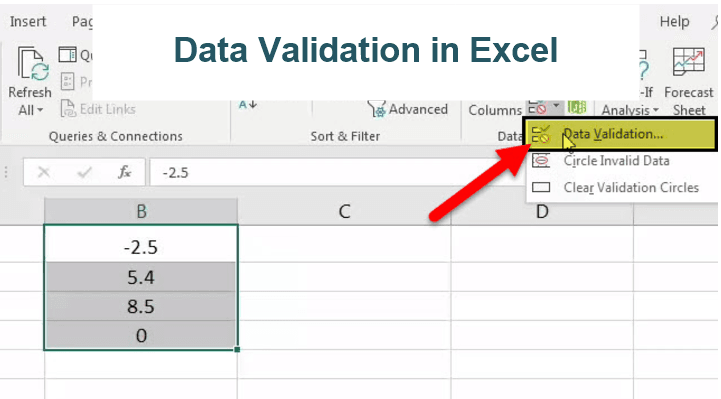The height and width of the screenshot is (399, 721).
Task: Open the Help ribbon tab
Action: pyautogui.click(x=674, y=22)
